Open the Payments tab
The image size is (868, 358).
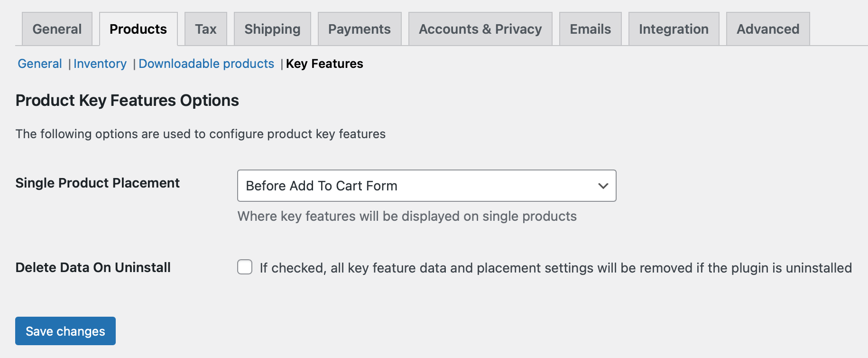(359, 29)
